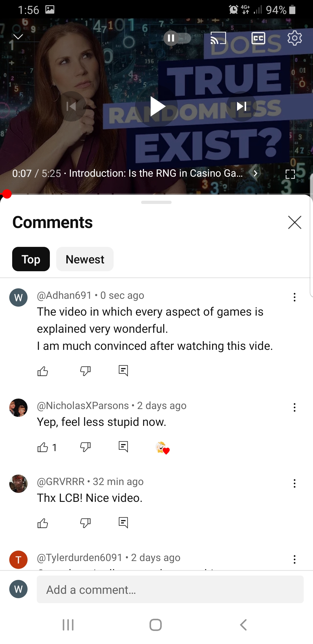This screenshot has height=644, width=313.
Task: Open reply icon on @Adhan691's comment
Action: [x=123, y=371]
